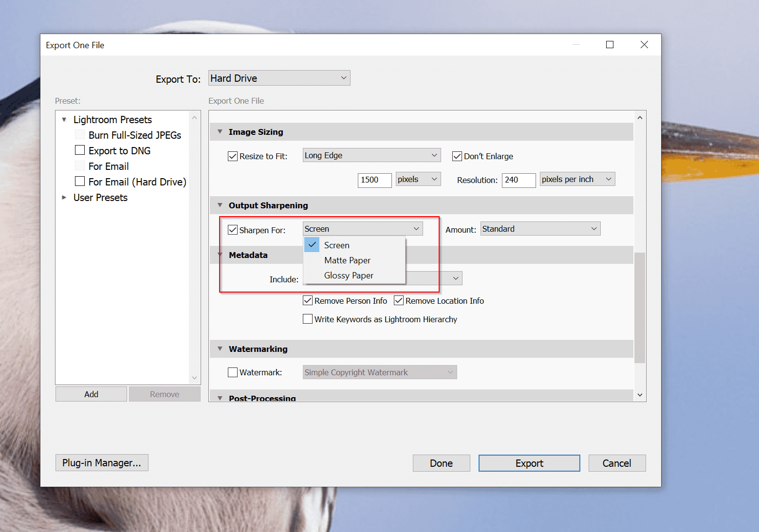Enable Write Keywords as Lightroom Hierarchy

[x=307, y=319]
